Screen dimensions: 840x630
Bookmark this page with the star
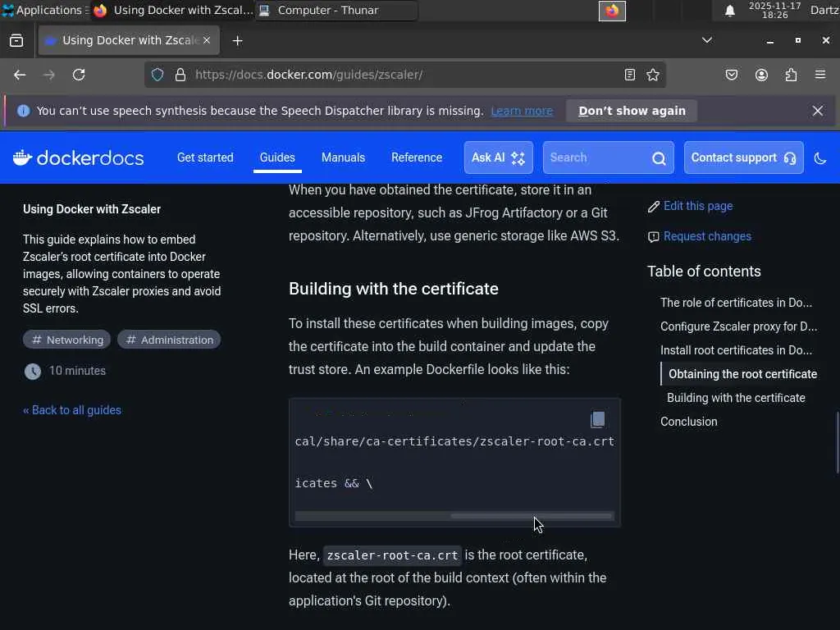[652, 75]
